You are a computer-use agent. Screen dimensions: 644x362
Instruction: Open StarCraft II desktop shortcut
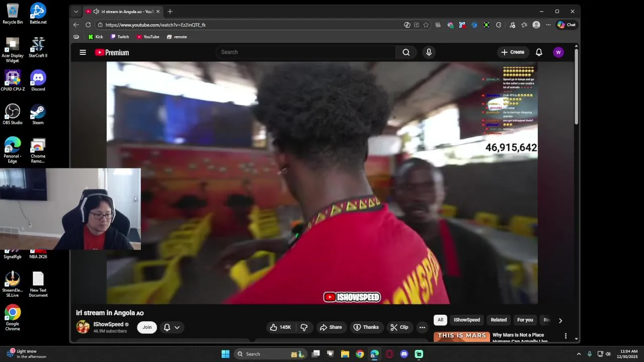38,47
